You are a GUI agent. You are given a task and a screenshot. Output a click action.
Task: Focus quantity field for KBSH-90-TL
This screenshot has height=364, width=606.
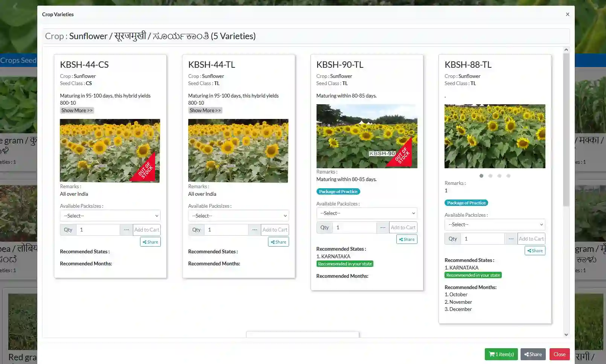pyautogui.click(x=355, y=227)
